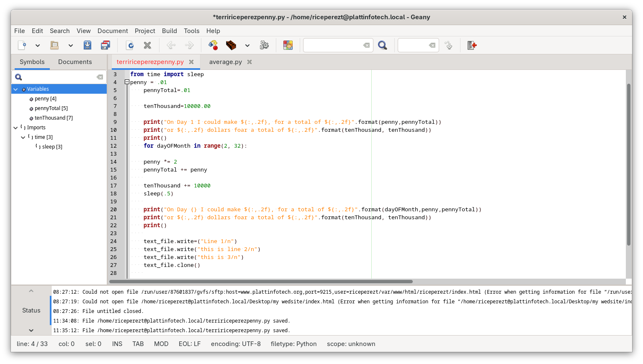Select the penny [4] symbol
The width and height of the screenshot is (643, 364).
click(45, 99)
